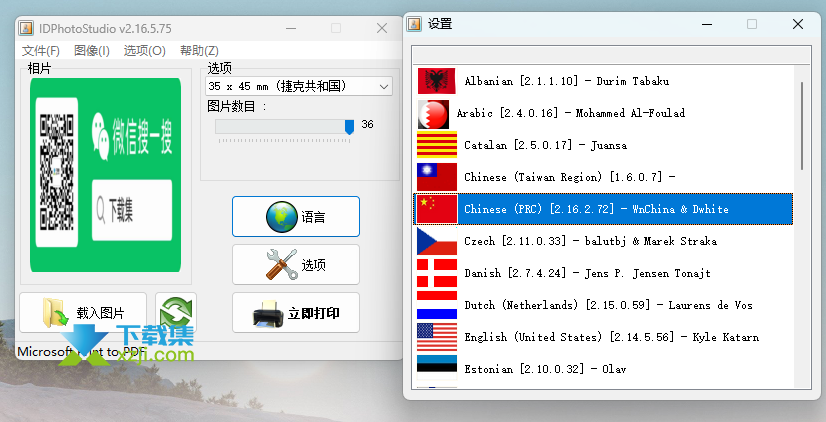Click the Microsoft Print to PDF status text
Screen dimensions: 826x422
(x=82, y=351)
